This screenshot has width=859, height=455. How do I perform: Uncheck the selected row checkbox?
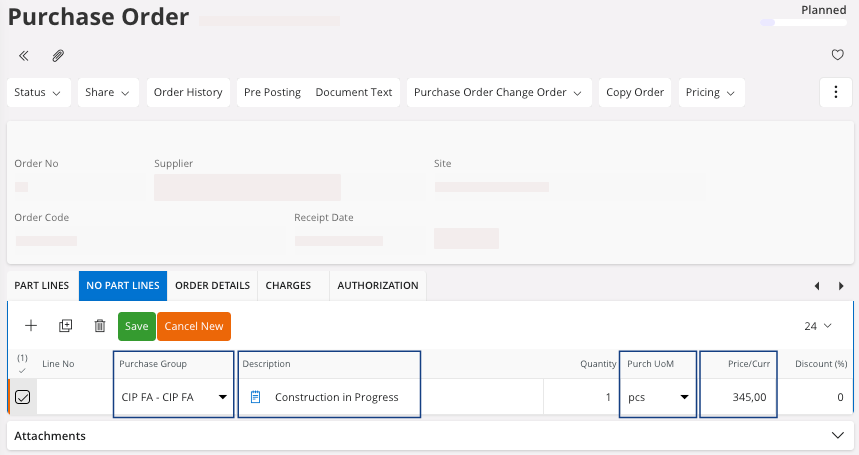(x=22, y=397)
